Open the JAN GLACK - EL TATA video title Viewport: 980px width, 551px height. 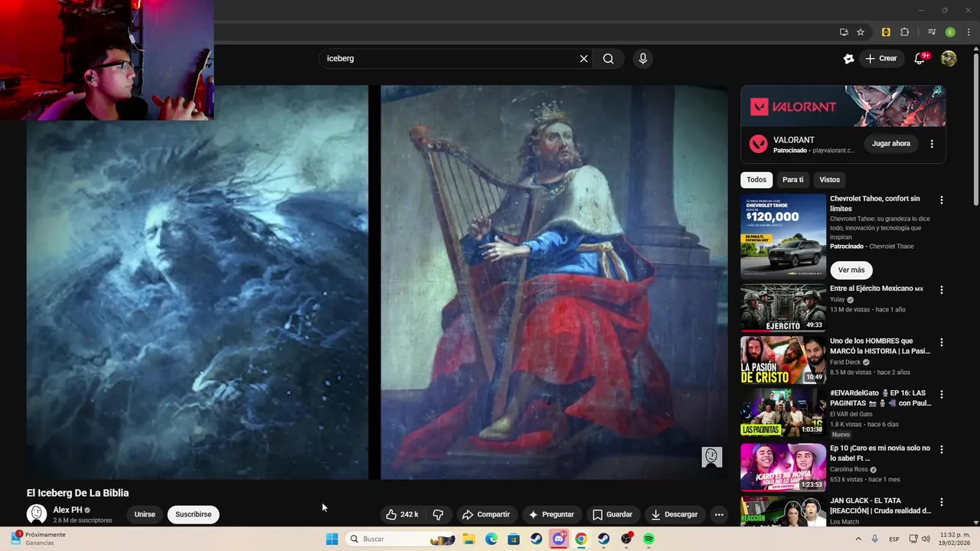[880, 505]
